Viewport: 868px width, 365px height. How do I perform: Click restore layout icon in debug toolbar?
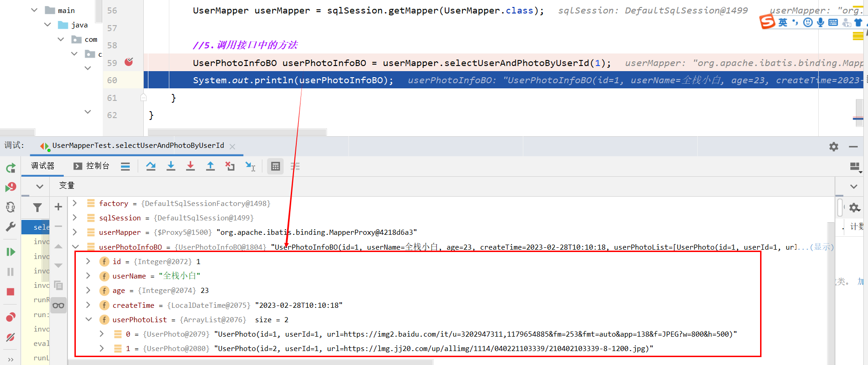point(855,166)
